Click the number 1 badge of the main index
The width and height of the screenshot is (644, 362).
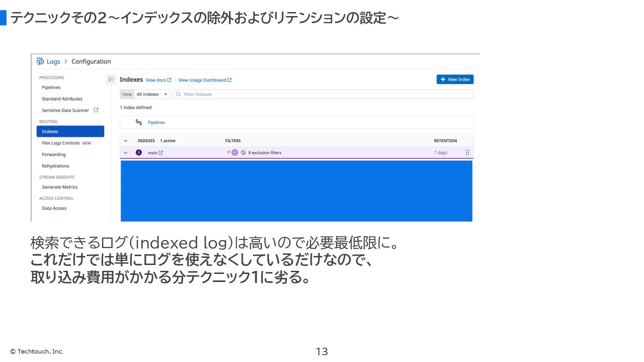point(139,152)
